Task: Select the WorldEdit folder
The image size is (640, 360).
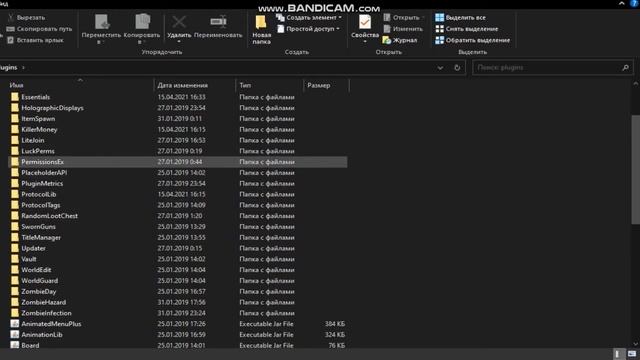Action: click(x=178, y=270)
